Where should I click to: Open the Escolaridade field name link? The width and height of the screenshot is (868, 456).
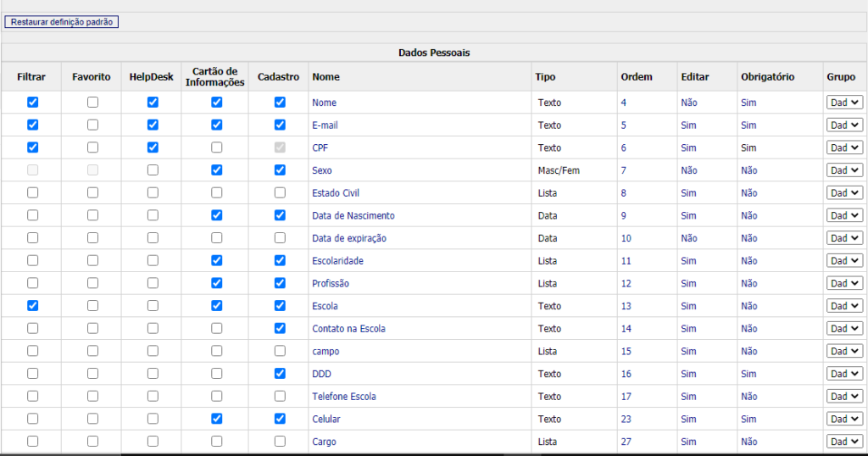[339, 261]
